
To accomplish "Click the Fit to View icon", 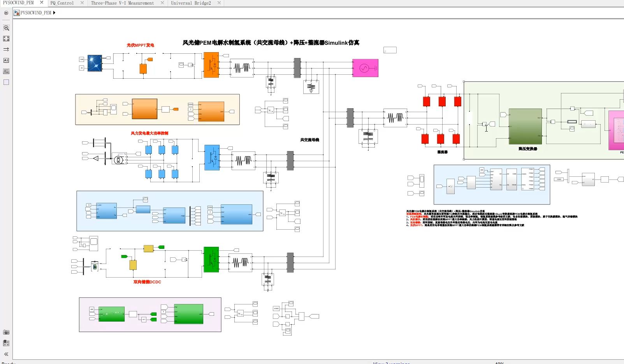I will click(6, 39).
